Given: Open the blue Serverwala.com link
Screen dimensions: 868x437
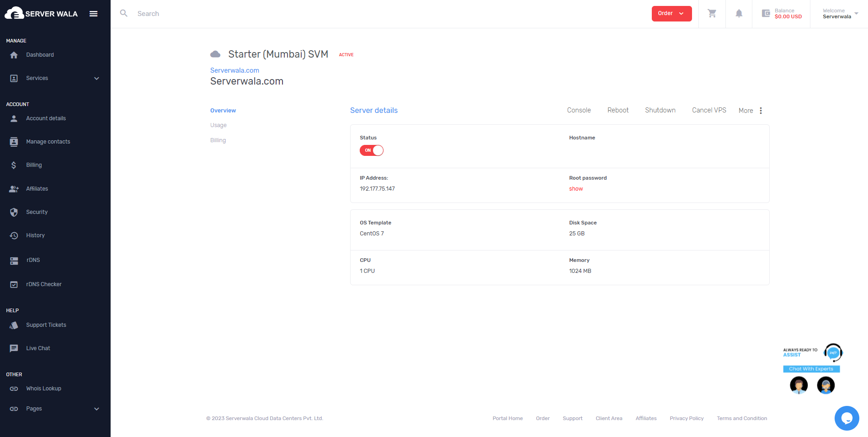Looking at the screenshot, I should pos(234,70).
